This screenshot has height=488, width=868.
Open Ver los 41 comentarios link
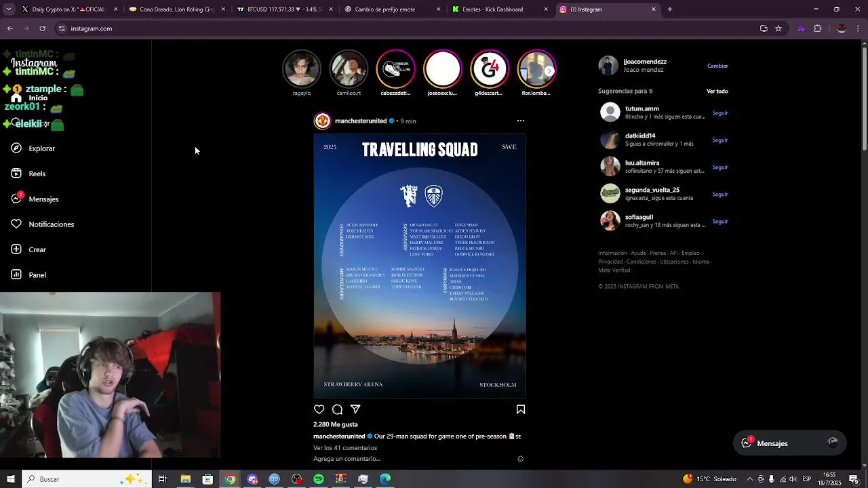pyautogui.click(x=345, y=448)
